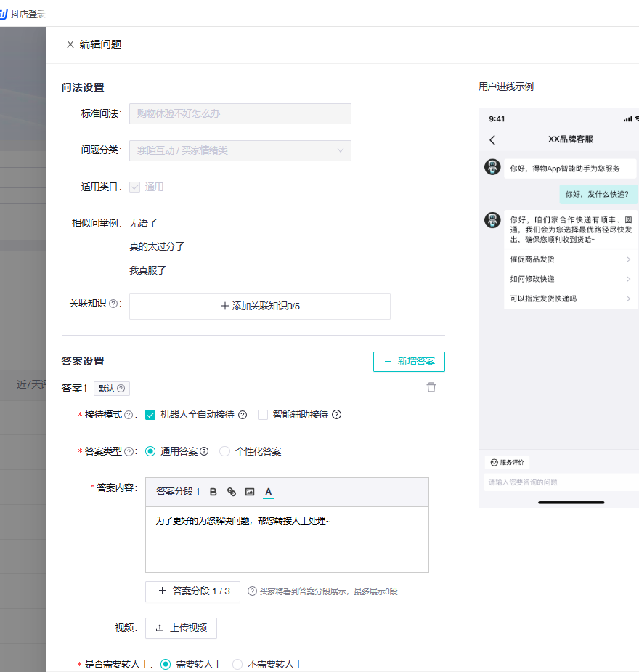Image resolution: width=639 pixels, height=672 pixels.
Task: Click similar question 无语了
Action: pyautogui.click(x=143, y=223)
